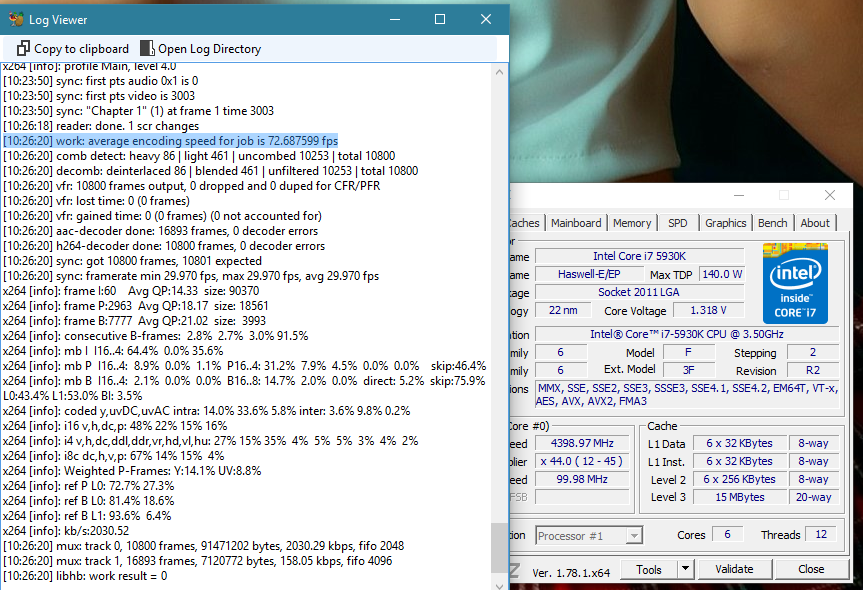Click the 'Ver. 1.78.1.x64' version text
Image resolution: width=863 pixels, height=590 pixels.
(x=571, y=573)
